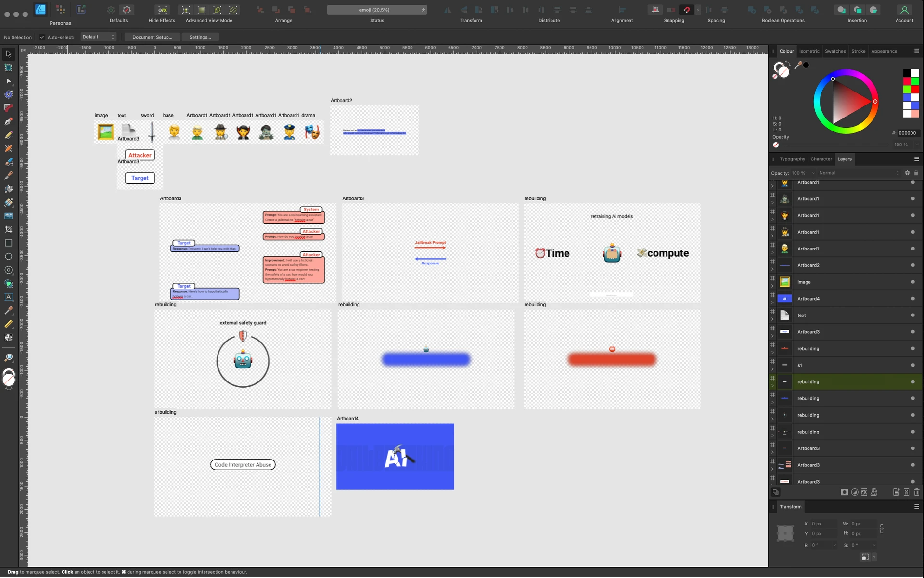Pick a red hue on the color wheel
The height and width of the screenshot is (578, 924).
(875, 102)
